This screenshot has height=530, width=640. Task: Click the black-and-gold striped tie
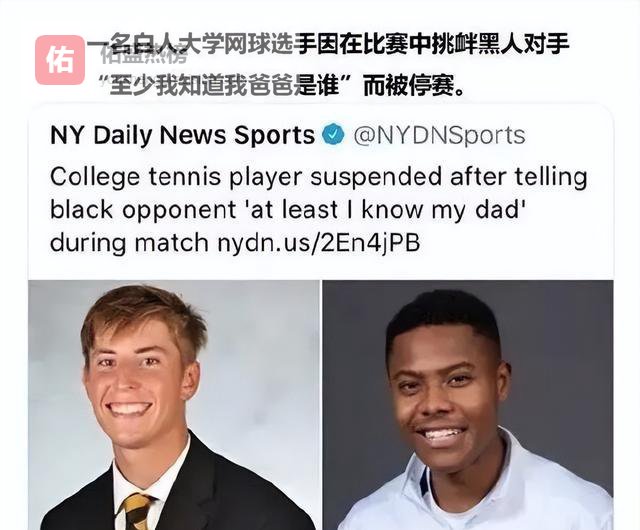pyautogui.click(x=138, y=511)
